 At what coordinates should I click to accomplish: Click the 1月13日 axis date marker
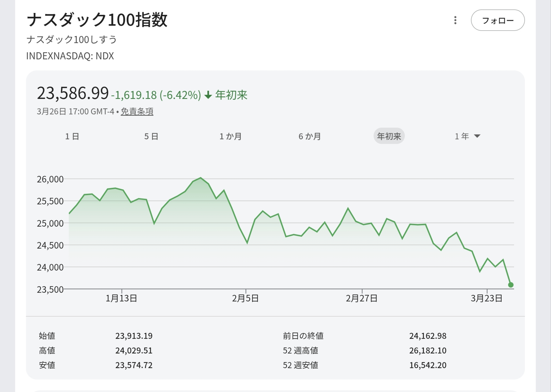click(121, 298)
